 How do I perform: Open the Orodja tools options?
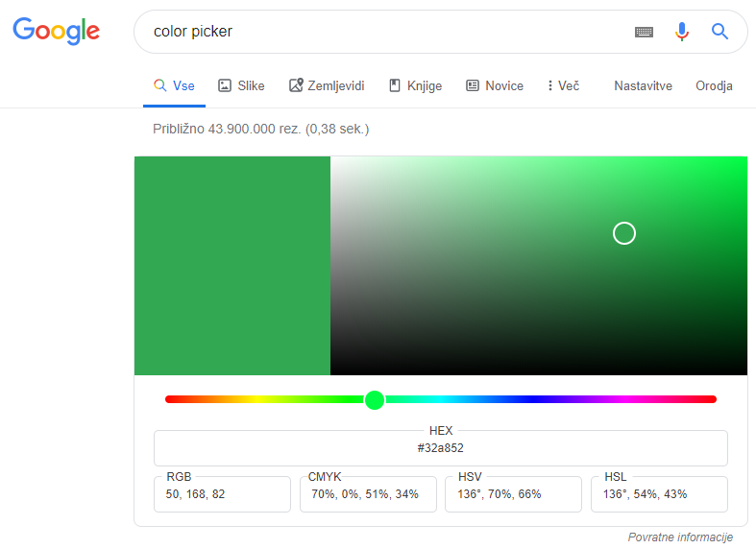click(714, 85)
